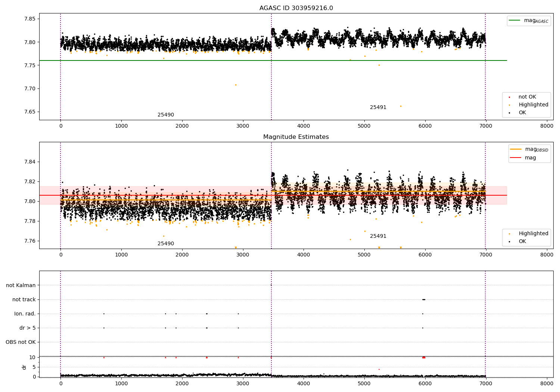Click the 'not Kalman' axis label
The height and width of the screenshot is (392, 560).
tap(21, 286)
